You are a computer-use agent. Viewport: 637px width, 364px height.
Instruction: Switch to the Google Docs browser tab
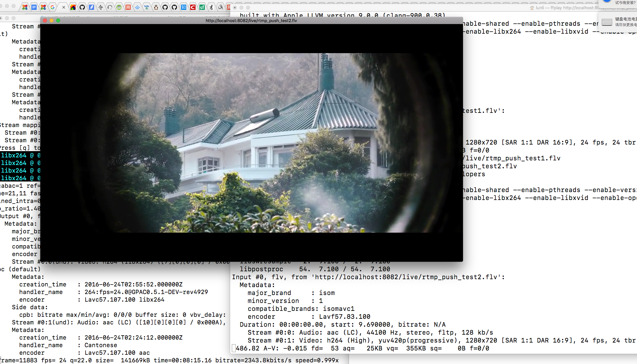point(34,7)
